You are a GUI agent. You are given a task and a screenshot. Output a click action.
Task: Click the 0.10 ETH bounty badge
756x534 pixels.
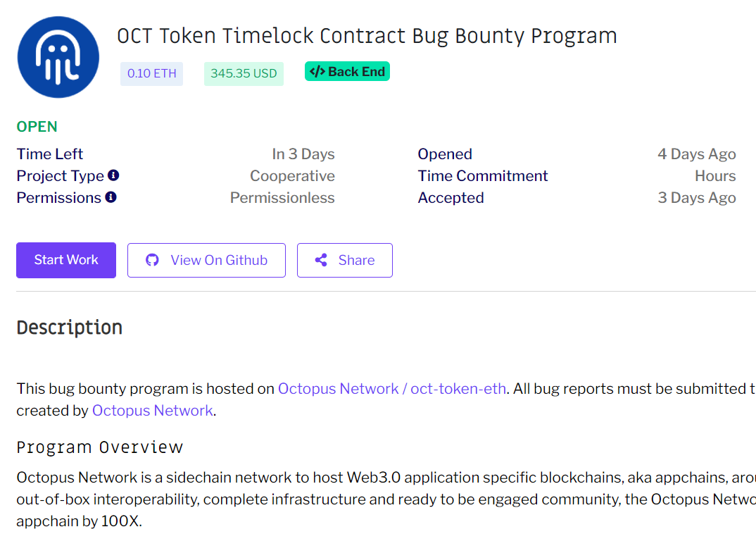click(151, 73)
